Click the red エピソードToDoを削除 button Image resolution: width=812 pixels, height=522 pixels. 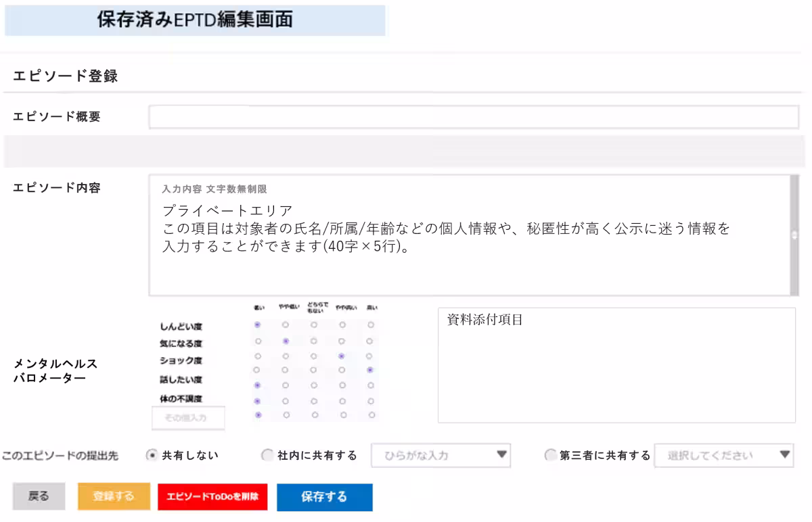pyautogui.click(x=212, y=496)
